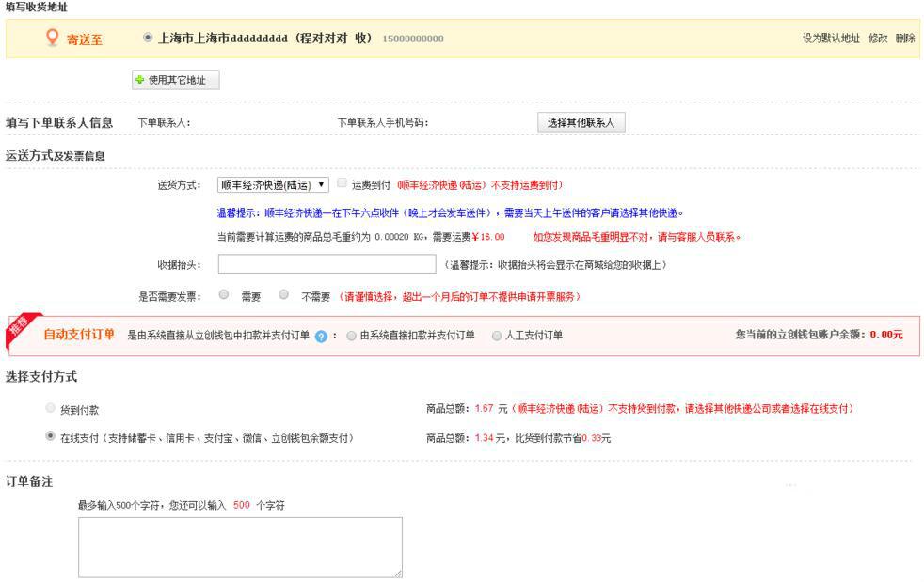Click the 选择其他联系人 button
Screen dimensions: 924x582
coord(581,123)
